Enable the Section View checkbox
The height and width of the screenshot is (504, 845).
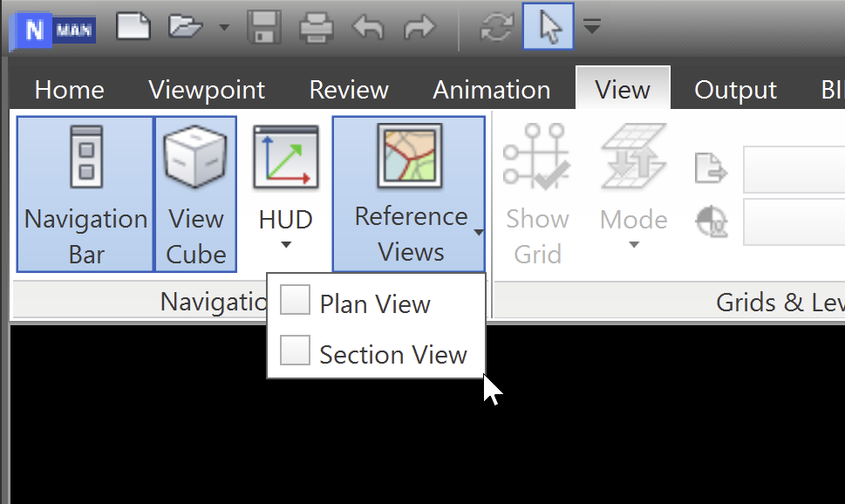pos(295,350)
